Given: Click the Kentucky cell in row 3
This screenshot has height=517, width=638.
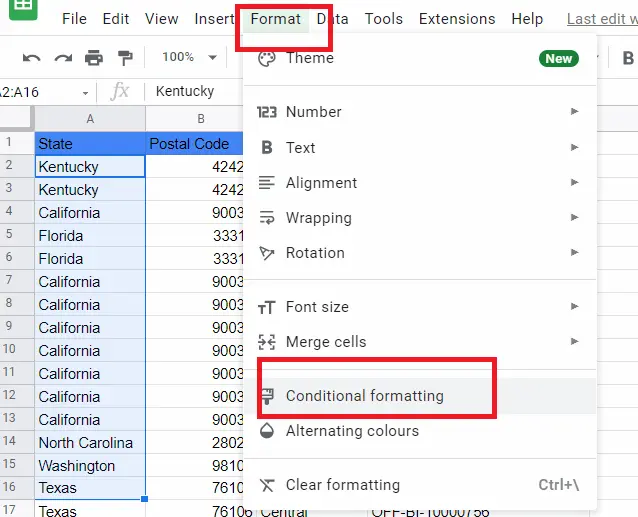Looking at the screenshot, I should (x=90, y=190).
